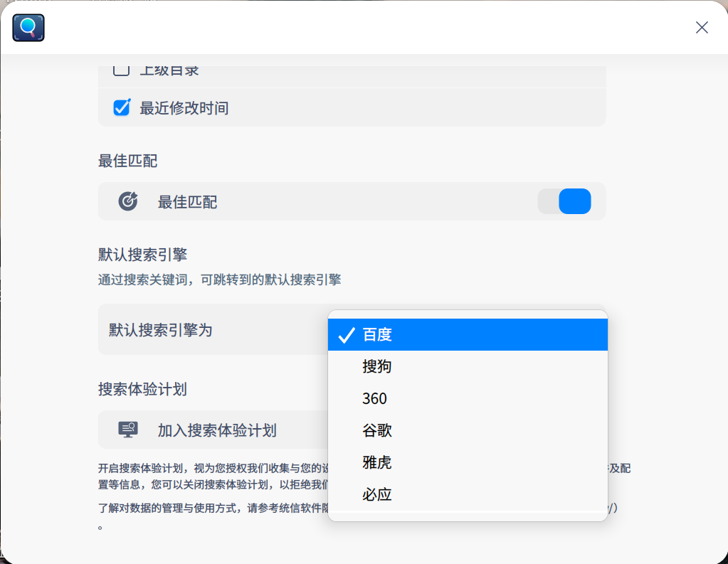The height and width of the screenshot is (564, 728).
Task: Click the 通过搜索关键词 description text
Action: pyautogui.click(x=220, y=280)
